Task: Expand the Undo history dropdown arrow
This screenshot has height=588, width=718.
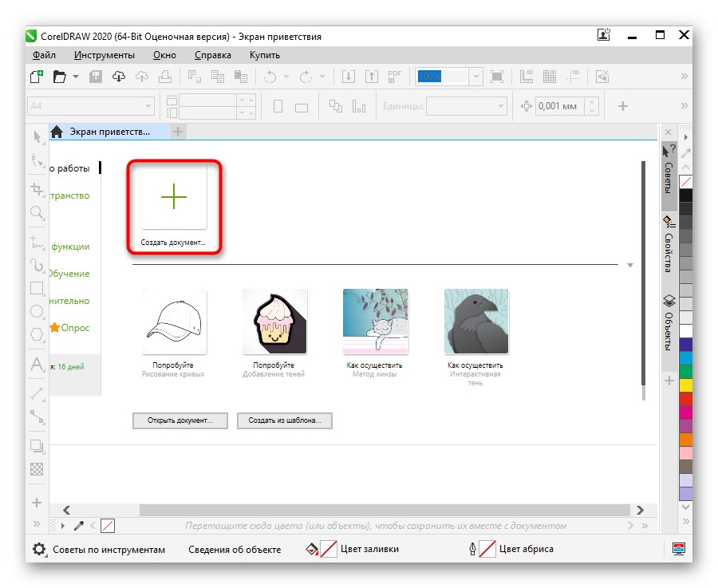Action: coord(285,77)
